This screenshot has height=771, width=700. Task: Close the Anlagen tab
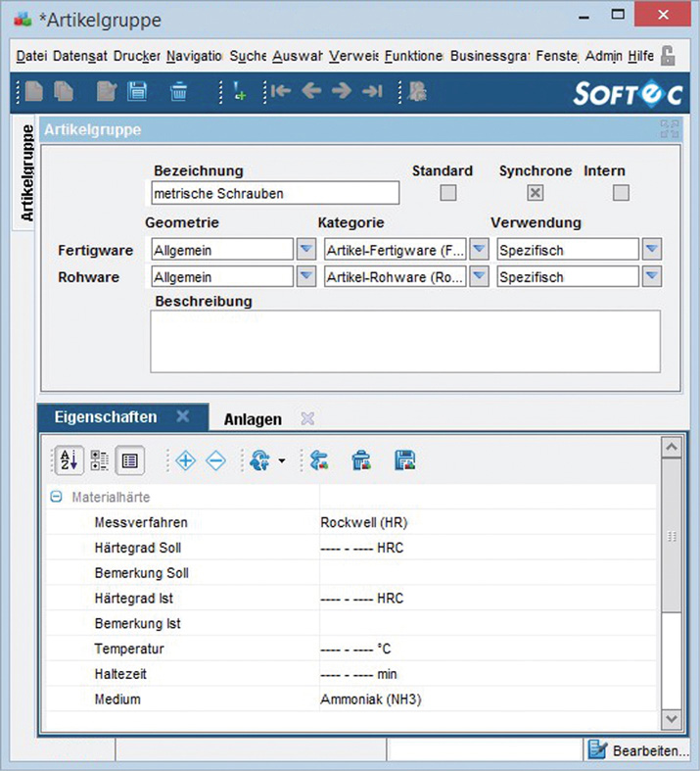click(x=307, y=419)
